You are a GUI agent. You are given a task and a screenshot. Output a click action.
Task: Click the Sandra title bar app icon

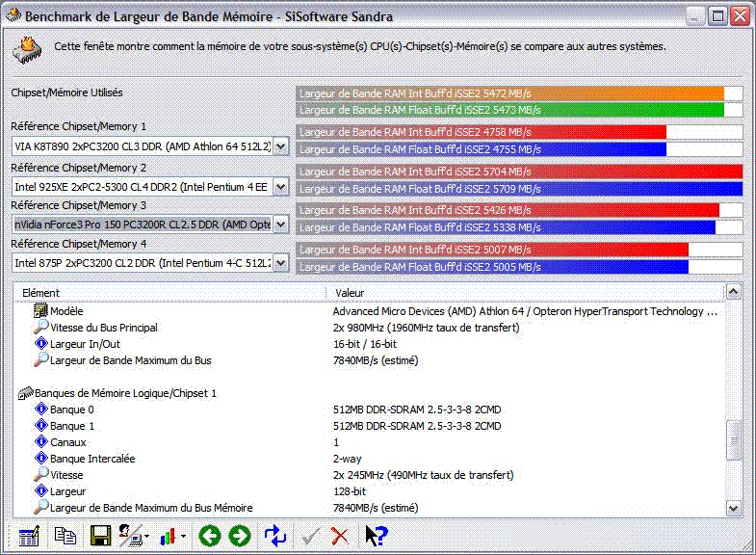point(13,15)
